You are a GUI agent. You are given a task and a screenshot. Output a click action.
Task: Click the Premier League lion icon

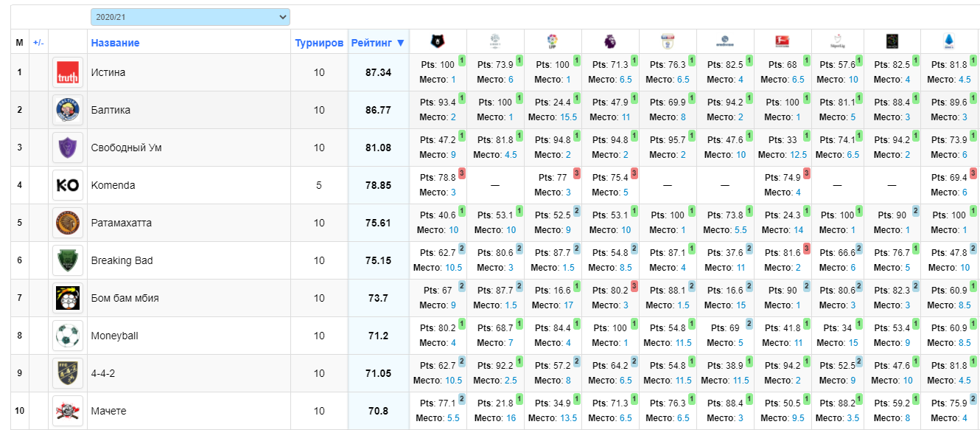(610, 41)
